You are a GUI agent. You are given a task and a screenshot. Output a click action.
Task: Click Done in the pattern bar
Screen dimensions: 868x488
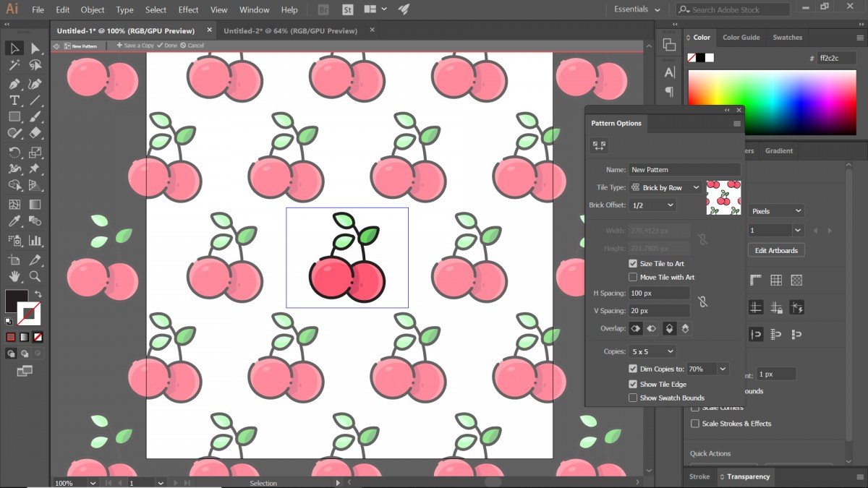[168, 46]
